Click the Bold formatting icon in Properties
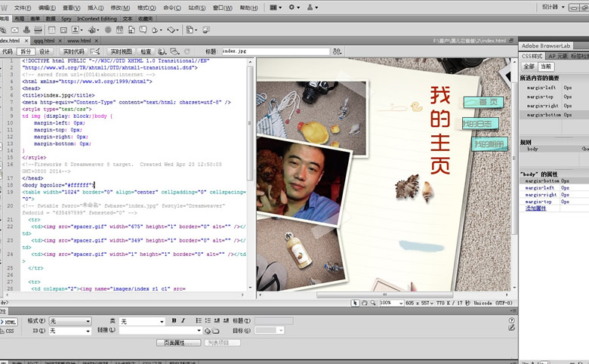 (174, 321)
